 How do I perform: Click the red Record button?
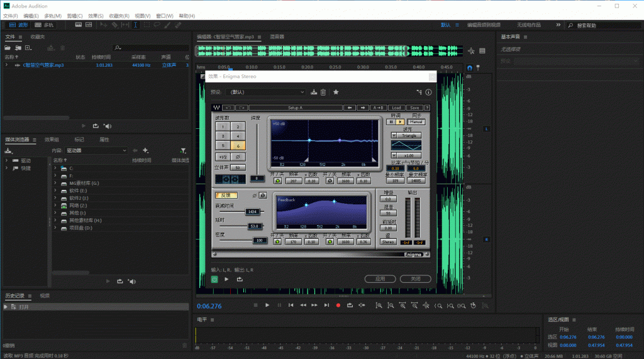tap(338, 305)
